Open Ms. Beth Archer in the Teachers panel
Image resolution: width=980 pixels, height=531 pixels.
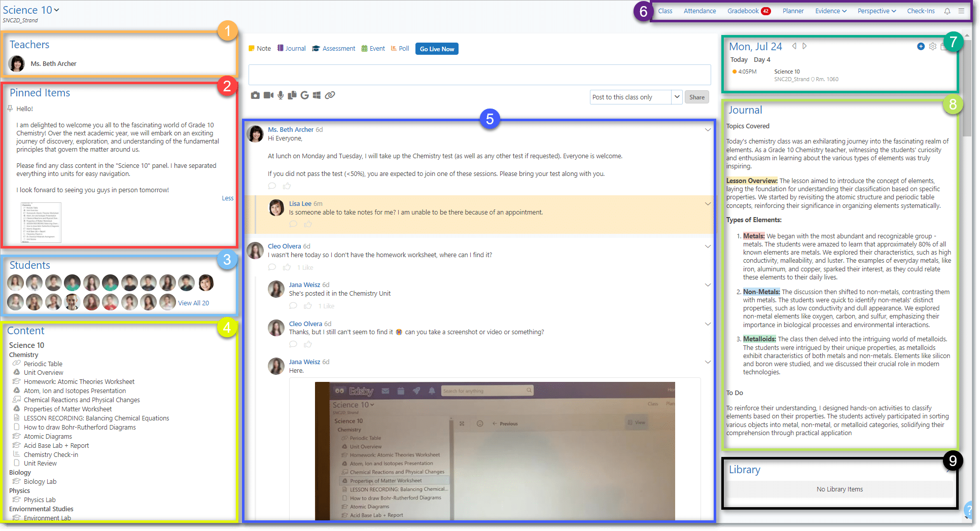[53, 64]
